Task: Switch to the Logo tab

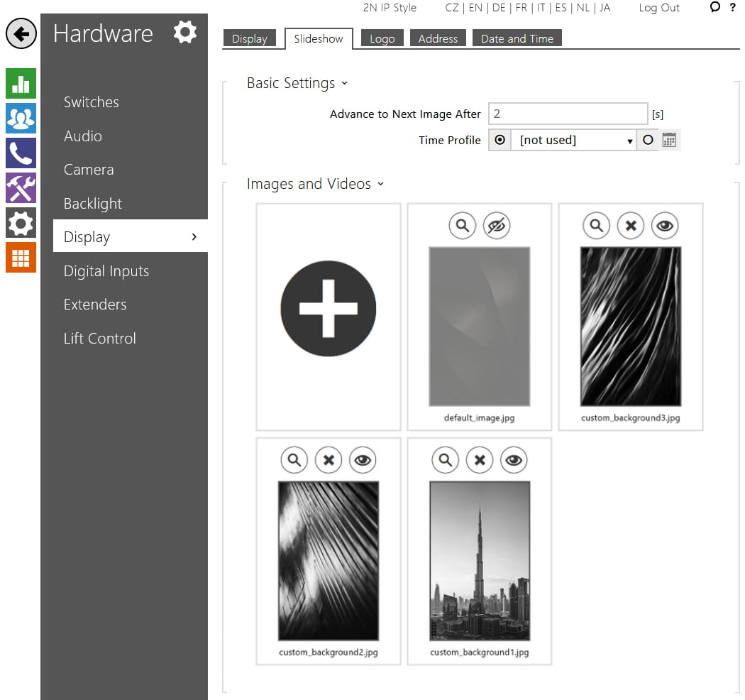Action: 382,38
